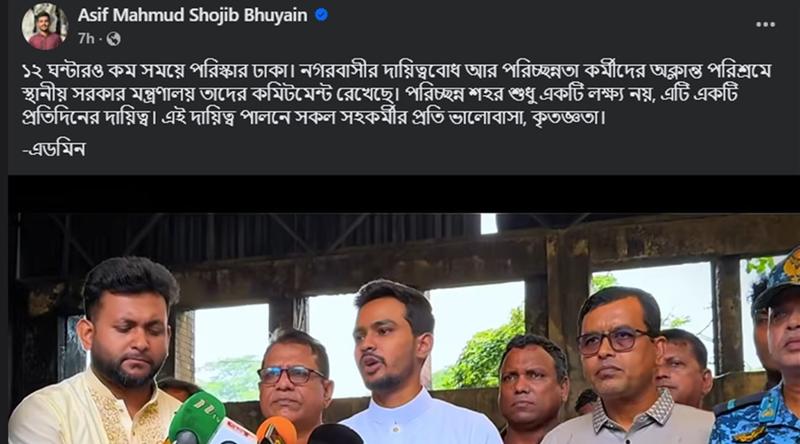Click the first line of the Bengali post text

coord(397,71)
